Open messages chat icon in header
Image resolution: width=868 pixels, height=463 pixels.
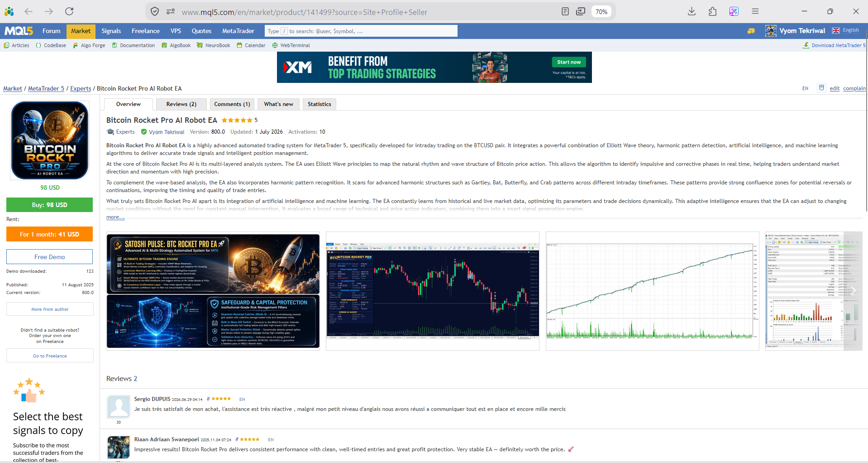click(x=751, y=31)
